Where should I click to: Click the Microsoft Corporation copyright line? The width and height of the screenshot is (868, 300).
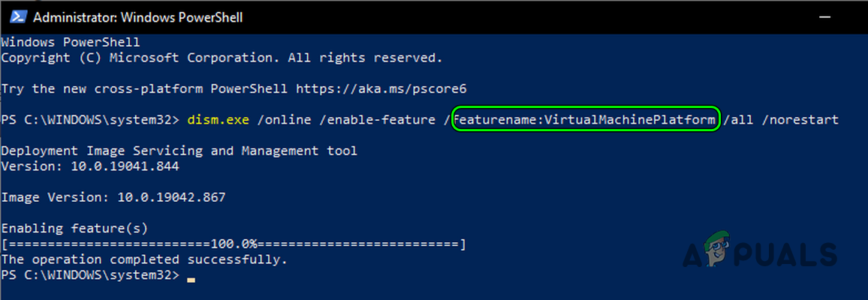click(222, 57)
